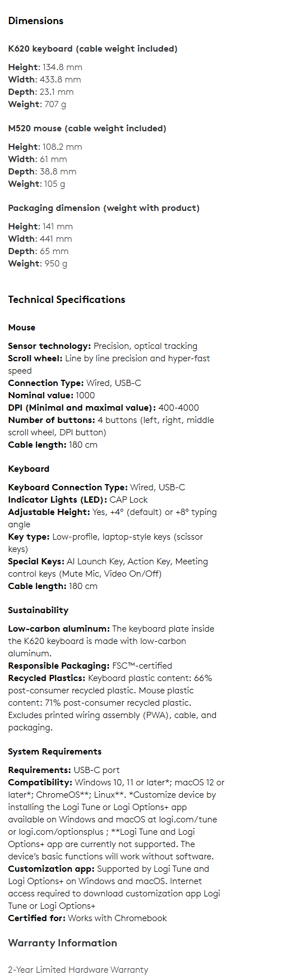
Task: Click the Sensor technology label
Action: (49, 346)
